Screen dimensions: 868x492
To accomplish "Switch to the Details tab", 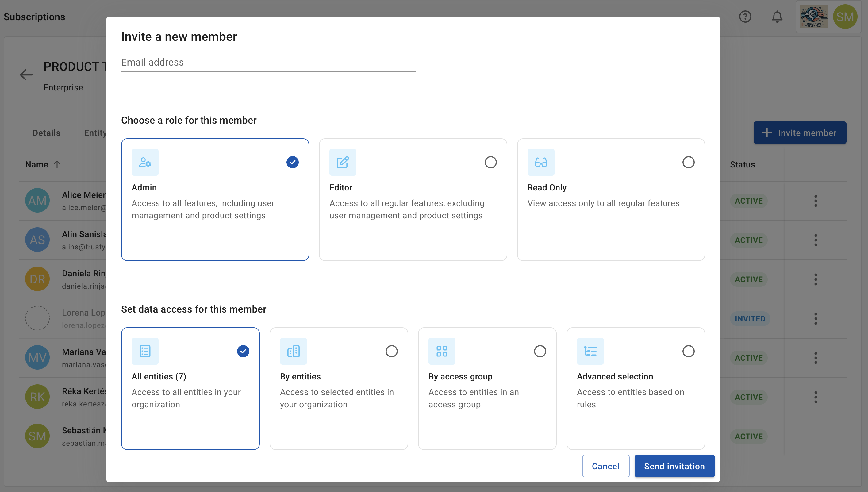I will [46, 133].
